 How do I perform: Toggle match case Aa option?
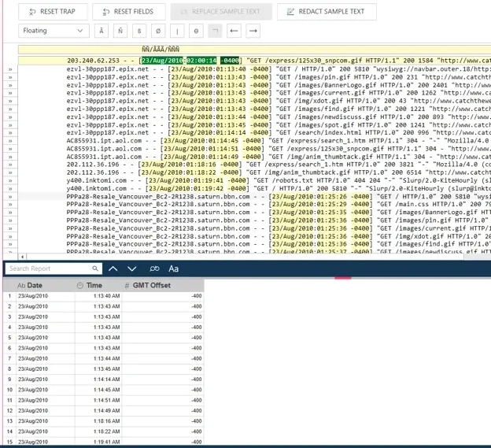(173, 268)
